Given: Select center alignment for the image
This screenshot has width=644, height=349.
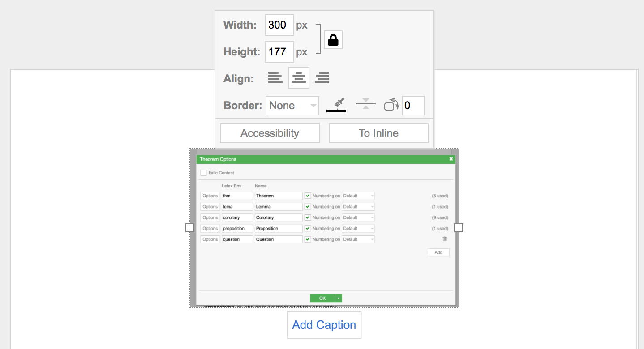Looking at the screenshot, I should (299, 78).
